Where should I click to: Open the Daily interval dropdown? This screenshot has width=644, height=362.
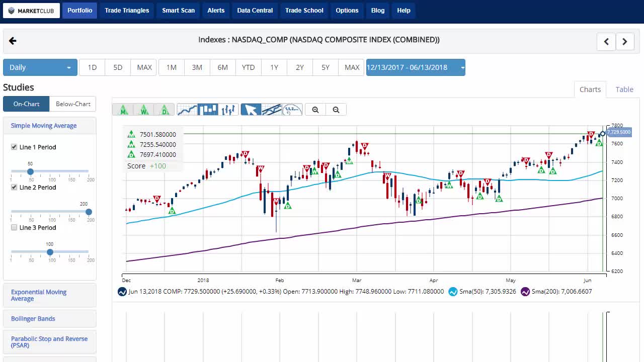pos(40,67)
